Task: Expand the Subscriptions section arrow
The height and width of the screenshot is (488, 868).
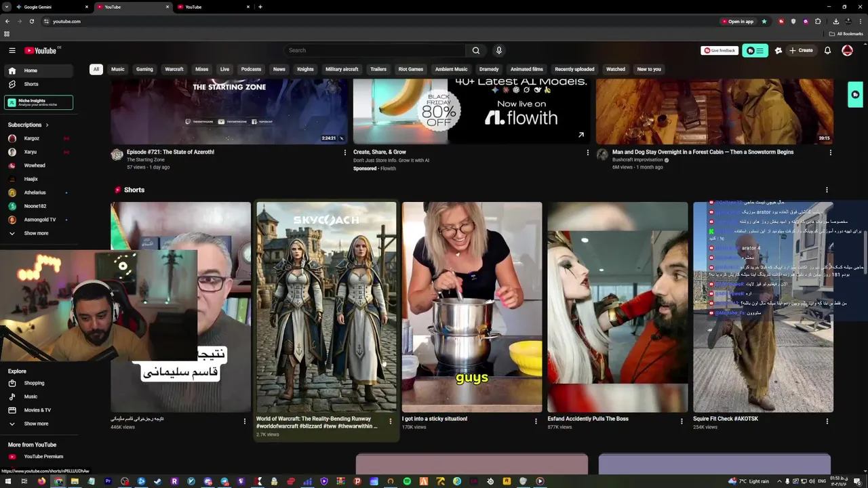Action: pyautogui.click(x=47, y=125)
